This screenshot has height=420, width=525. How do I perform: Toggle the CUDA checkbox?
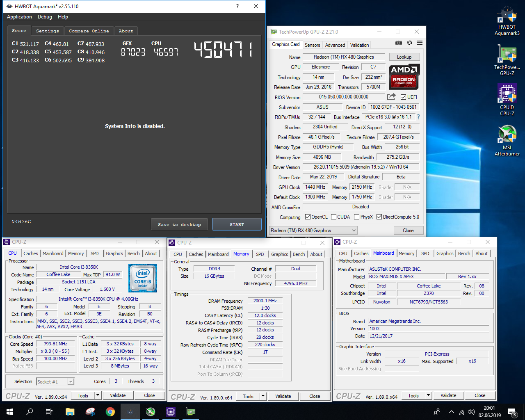pos(334,217)
